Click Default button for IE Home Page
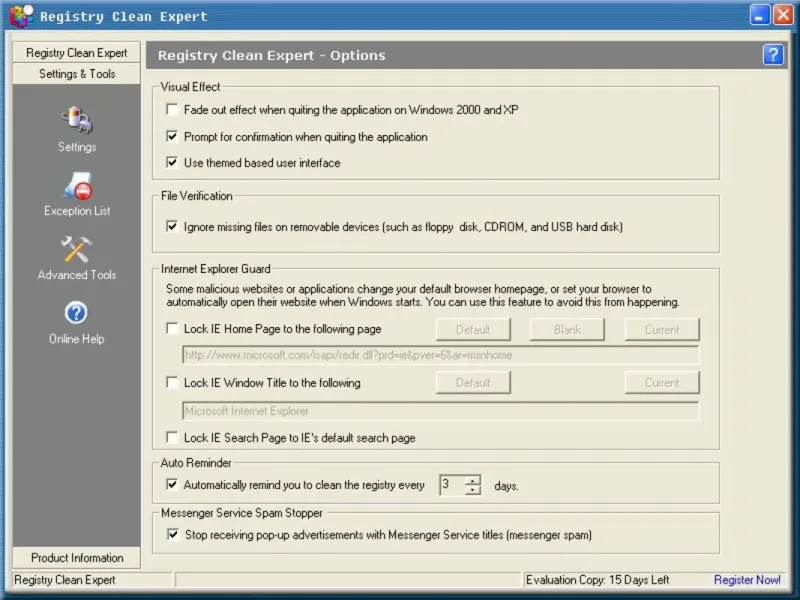Screen dimensions: 800x600 coord(473,330)
